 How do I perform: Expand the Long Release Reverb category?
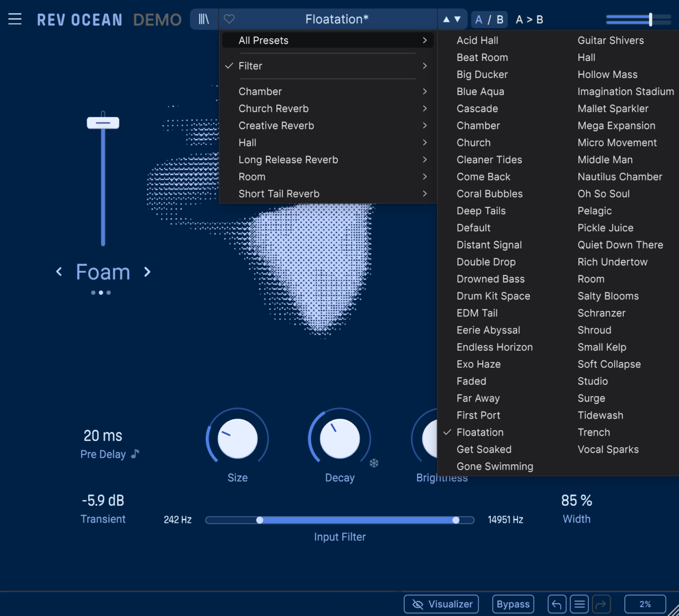[x=327, y=159]
